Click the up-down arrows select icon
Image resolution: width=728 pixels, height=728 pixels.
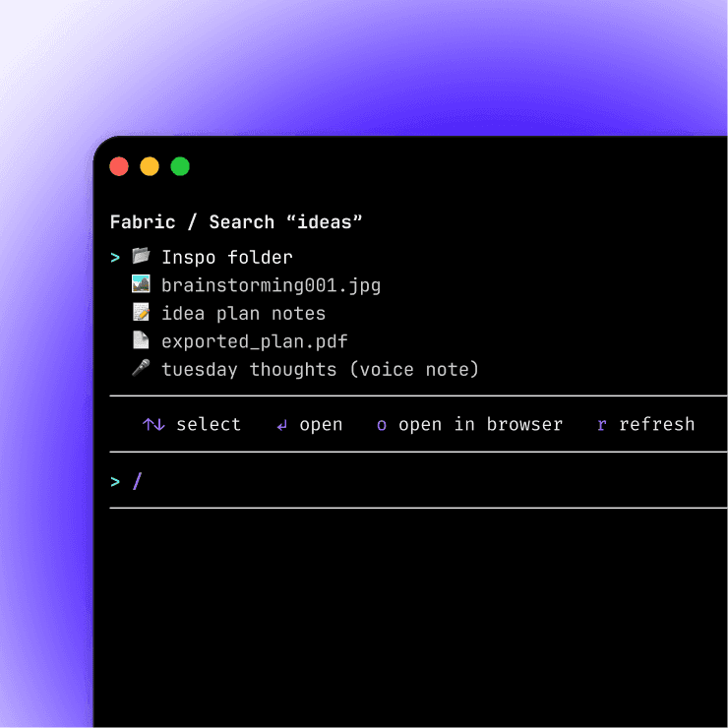click(153, 424)
